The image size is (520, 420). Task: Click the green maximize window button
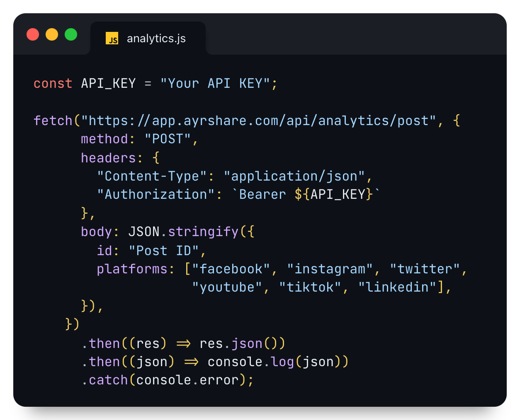pyautogui.click(x=71, y=34)
